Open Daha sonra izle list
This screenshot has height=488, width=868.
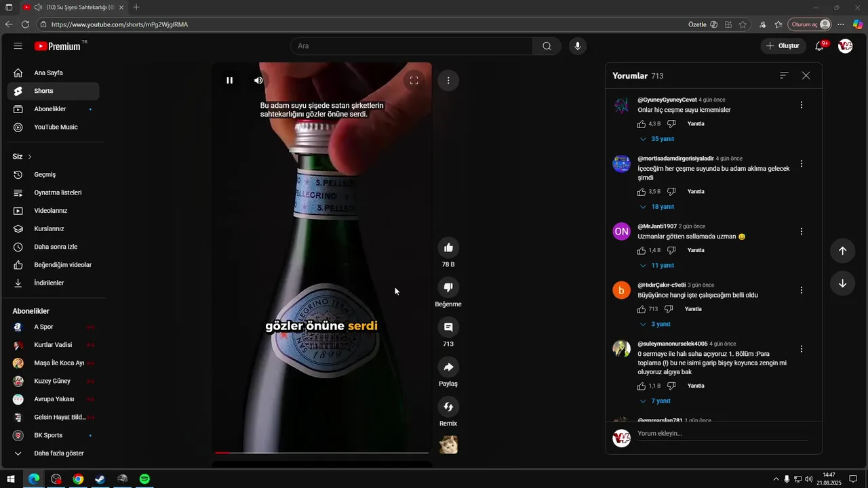[53, 247]
